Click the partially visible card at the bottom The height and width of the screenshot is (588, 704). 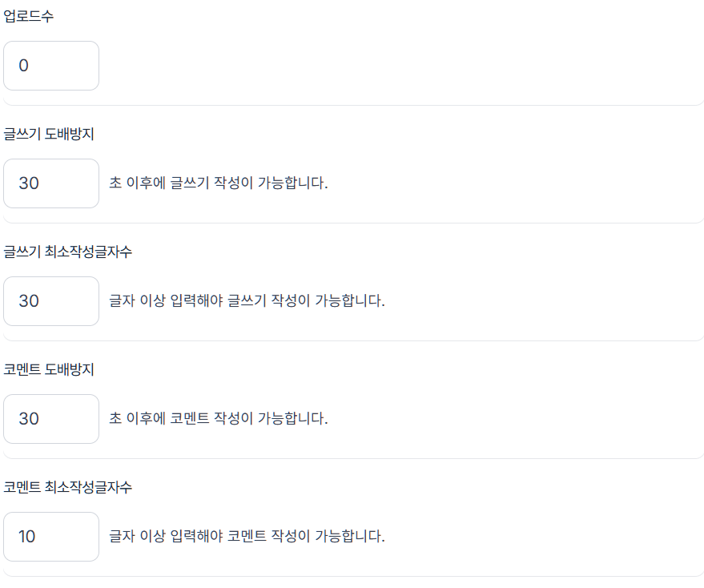click(352, 582)
